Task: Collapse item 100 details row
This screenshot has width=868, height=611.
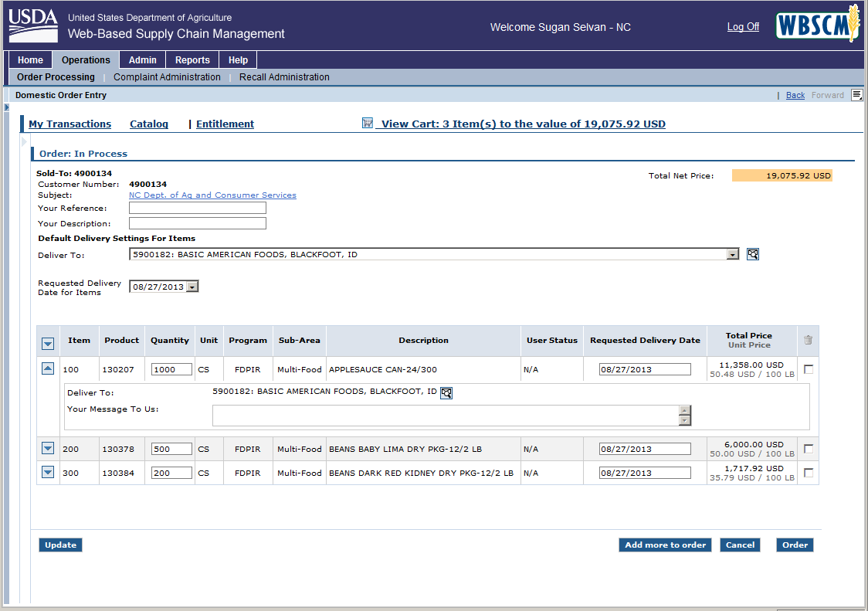Action: 48,369
